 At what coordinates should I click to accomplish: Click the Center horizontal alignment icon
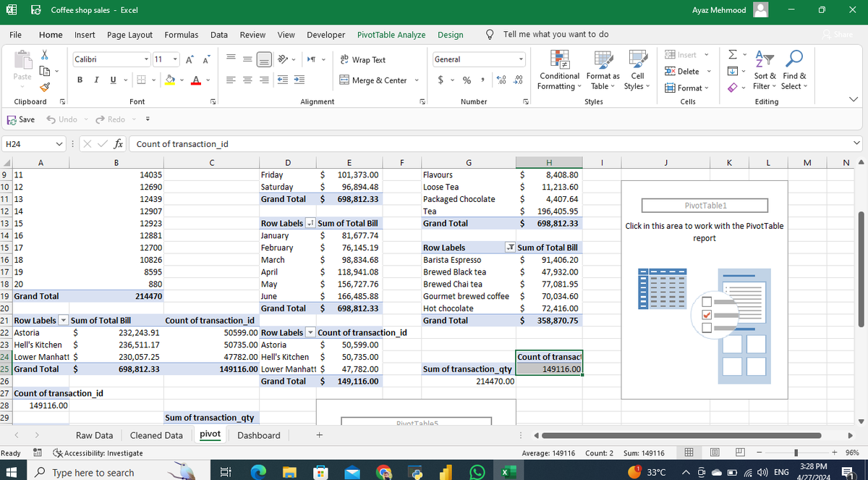pyautogui.click(x=248, y=80)
